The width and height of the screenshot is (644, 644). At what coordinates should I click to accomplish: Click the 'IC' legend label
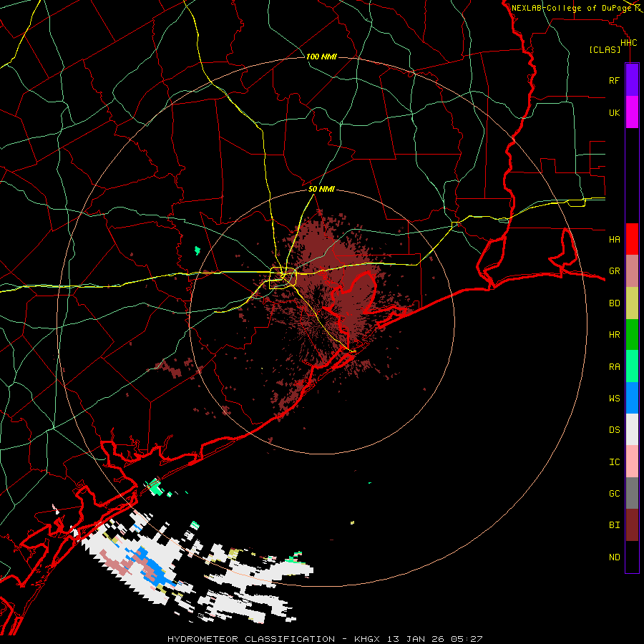(614, 462)
